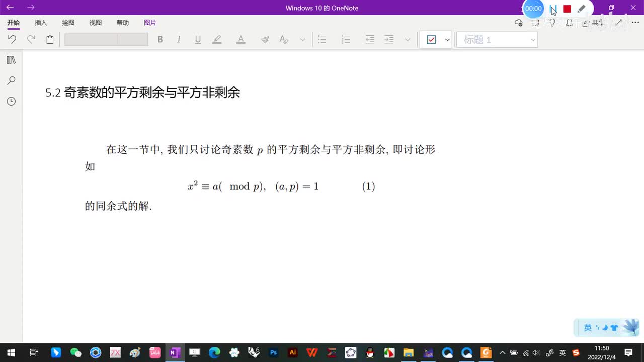Screen dimensions: 644x362
Task: Toggle italic formatting
Action: (x=179, y=39)
